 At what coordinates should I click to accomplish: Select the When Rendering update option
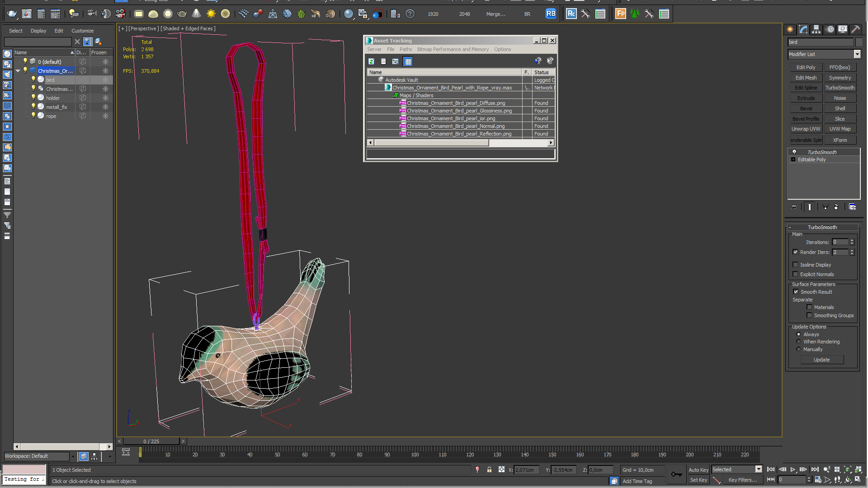point(798,342)
